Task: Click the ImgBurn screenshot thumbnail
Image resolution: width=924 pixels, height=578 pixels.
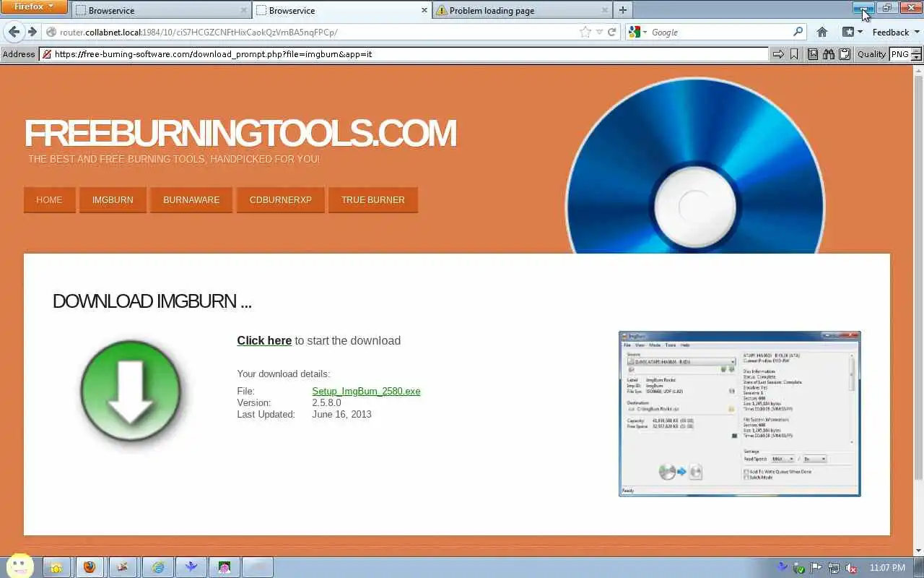Action: point(740,414)
